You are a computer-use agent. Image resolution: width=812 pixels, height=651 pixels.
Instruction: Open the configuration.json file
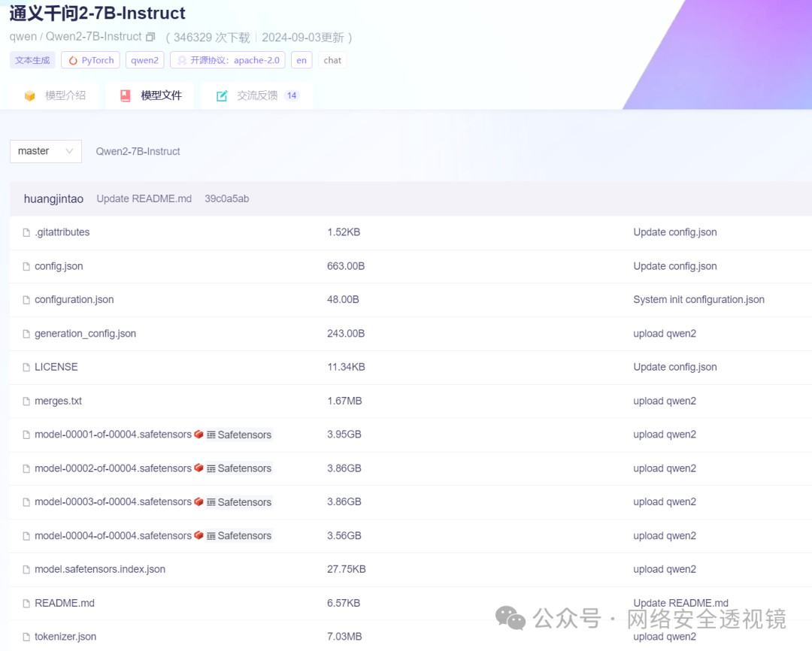point(74,300)
